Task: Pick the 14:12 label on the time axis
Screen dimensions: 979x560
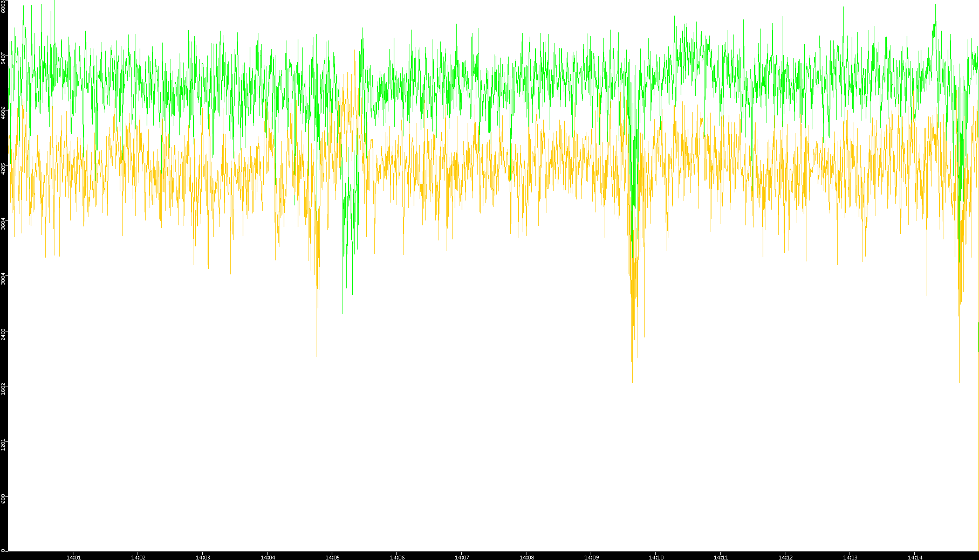Action: [785, 557]
